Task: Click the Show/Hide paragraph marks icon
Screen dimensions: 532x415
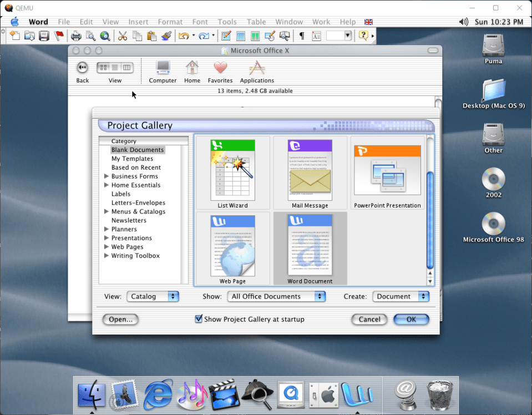Action: point(302,36)
